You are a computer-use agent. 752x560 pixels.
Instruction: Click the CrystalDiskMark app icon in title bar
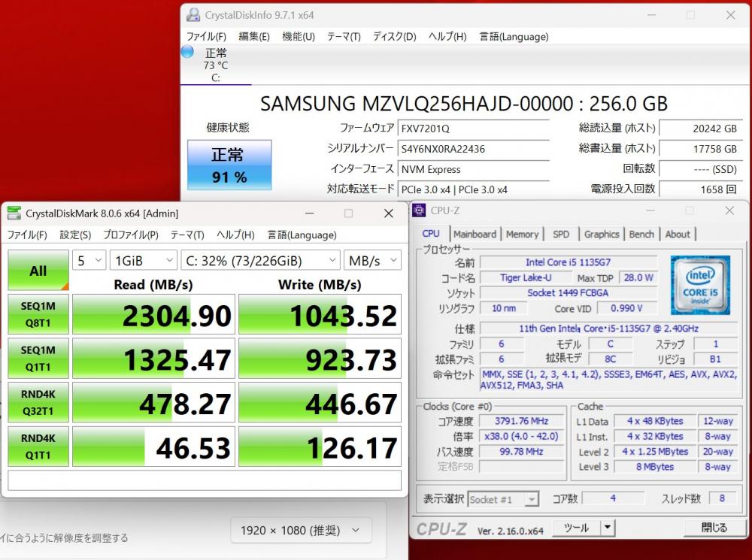[14, 213]
